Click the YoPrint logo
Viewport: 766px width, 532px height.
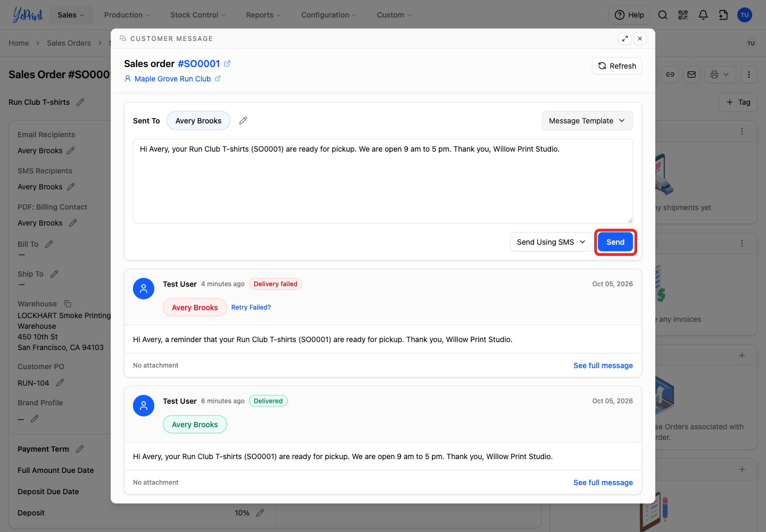28,15
